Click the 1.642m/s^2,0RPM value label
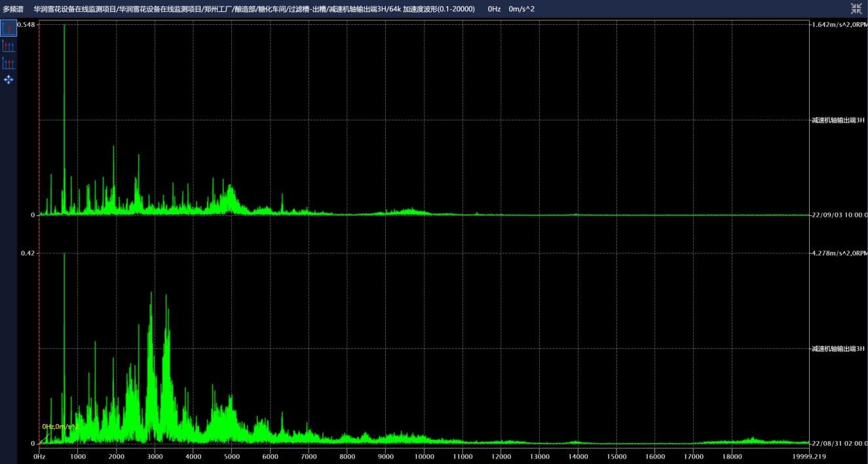The width and height of the screenshot is (868, 464). click(839, 24)
